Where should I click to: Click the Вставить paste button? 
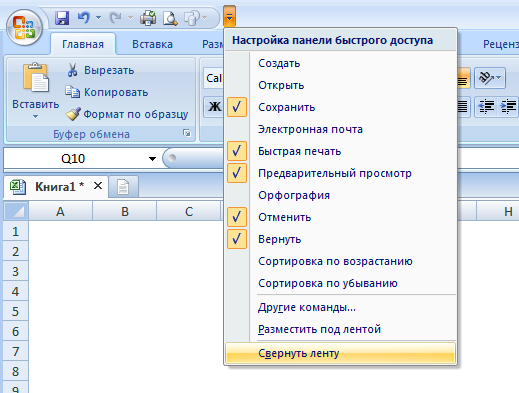coord(36,90)
